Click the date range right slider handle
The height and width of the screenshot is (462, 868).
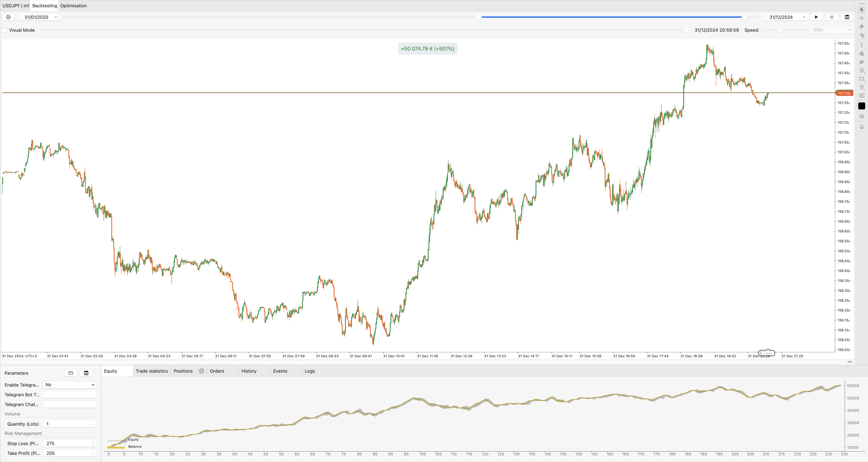point(744,17)
